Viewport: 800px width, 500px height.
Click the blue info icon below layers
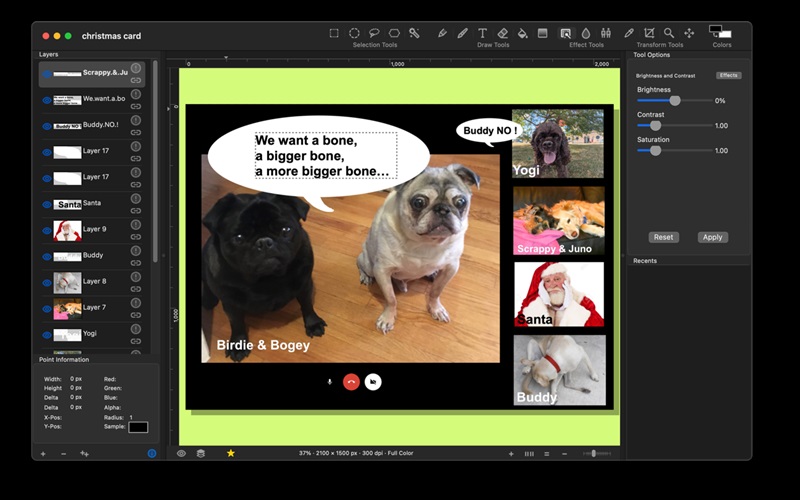click(152, 453)
